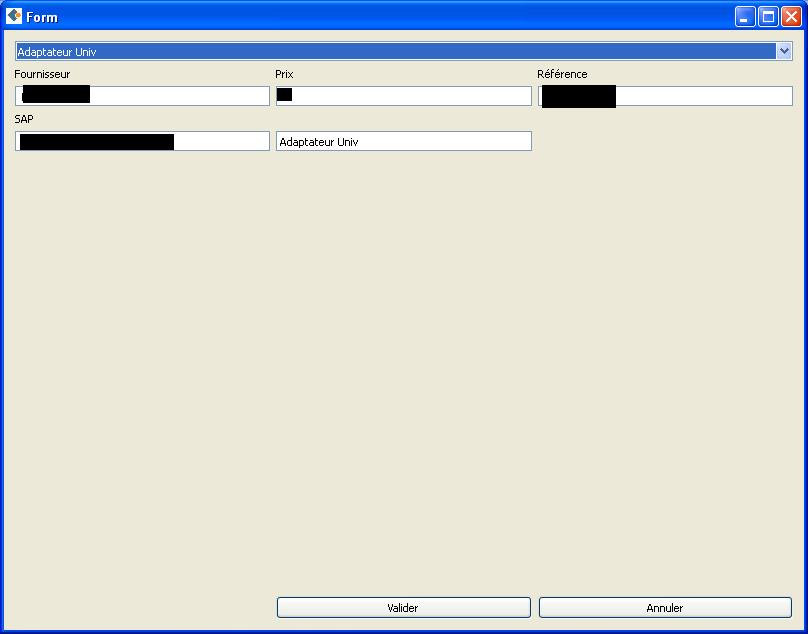Click inside the Référence input field
The image size is (808, 634).
700,95
